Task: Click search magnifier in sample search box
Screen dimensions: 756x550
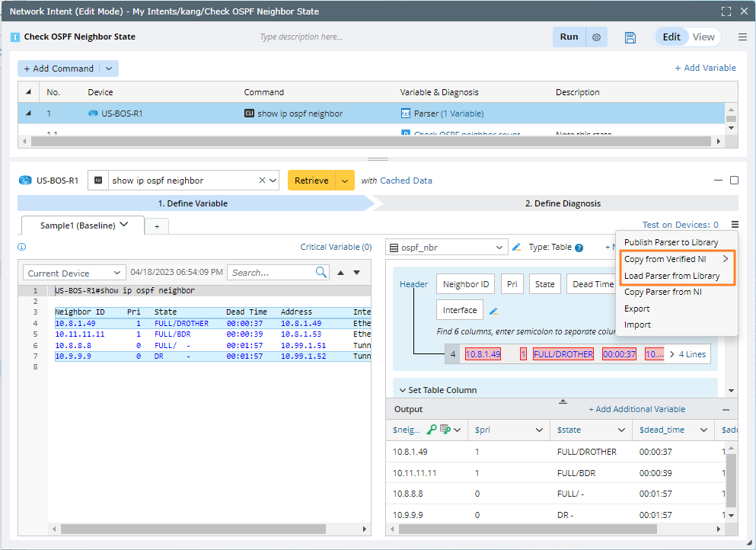Action: [321, 273]
